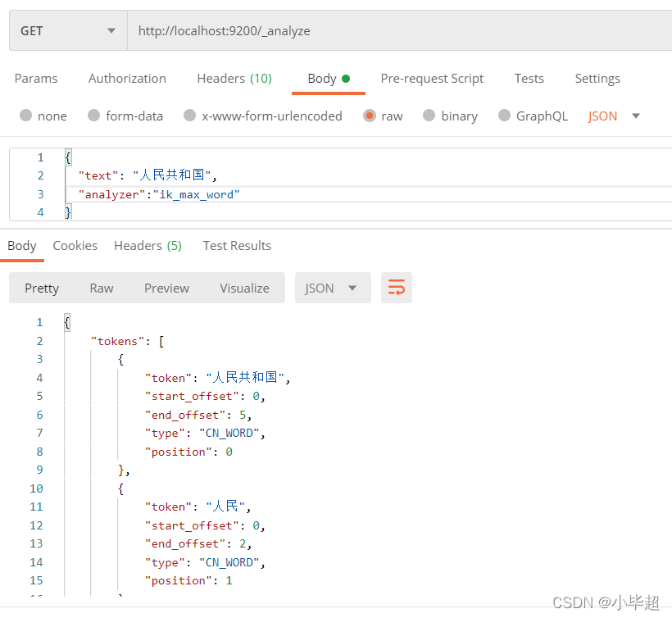672x618 pixels.
Task: Choose the GraphQL body type
Action: [x=505, y=116]
